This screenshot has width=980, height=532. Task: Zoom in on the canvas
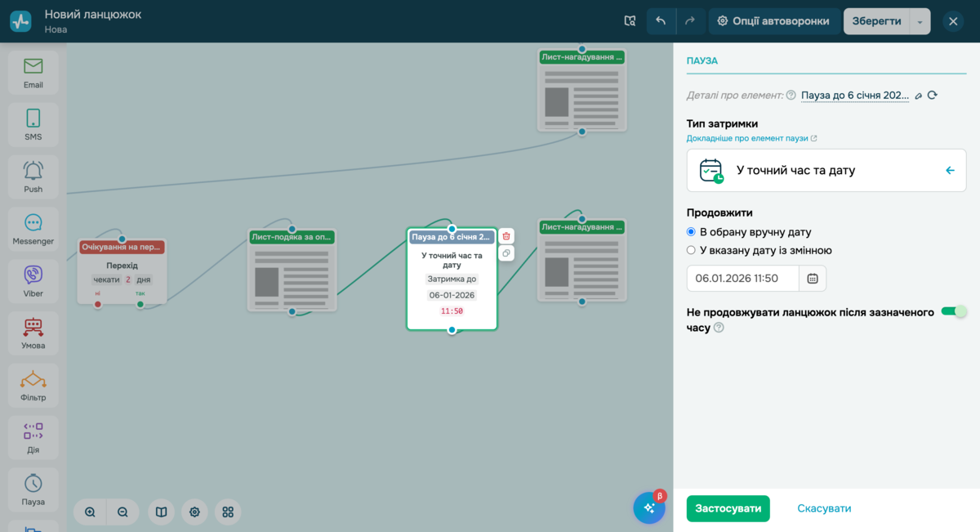[x=90, y=512]
